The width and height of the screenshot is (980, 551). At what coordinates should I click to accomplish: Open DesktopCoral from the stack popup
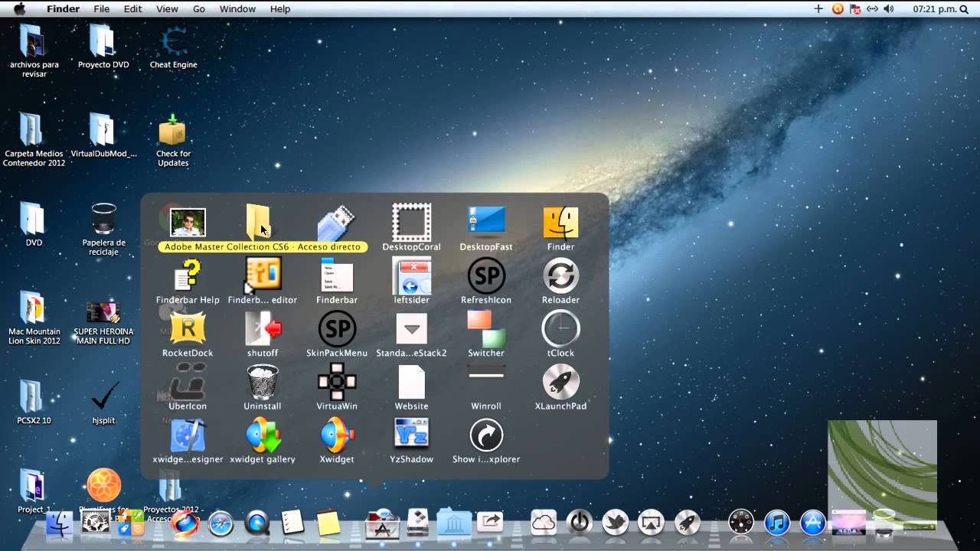411,222
